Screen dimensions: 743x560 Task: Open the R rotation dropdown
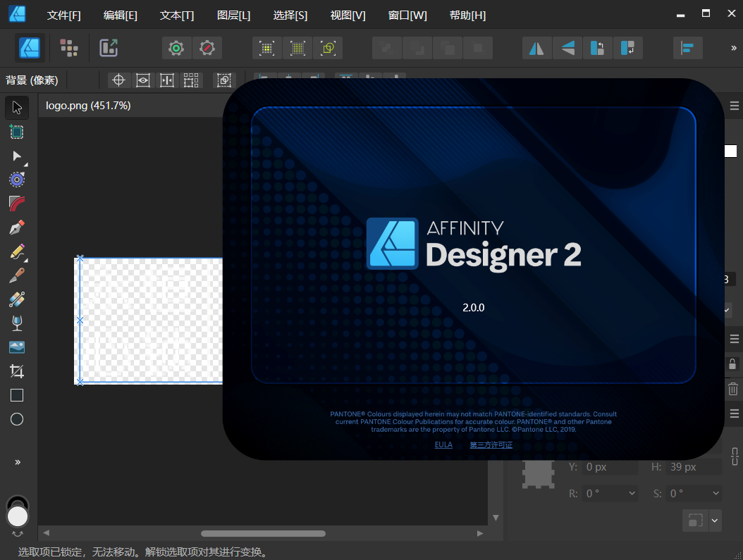pyautogui.click(x=632, y=493)
